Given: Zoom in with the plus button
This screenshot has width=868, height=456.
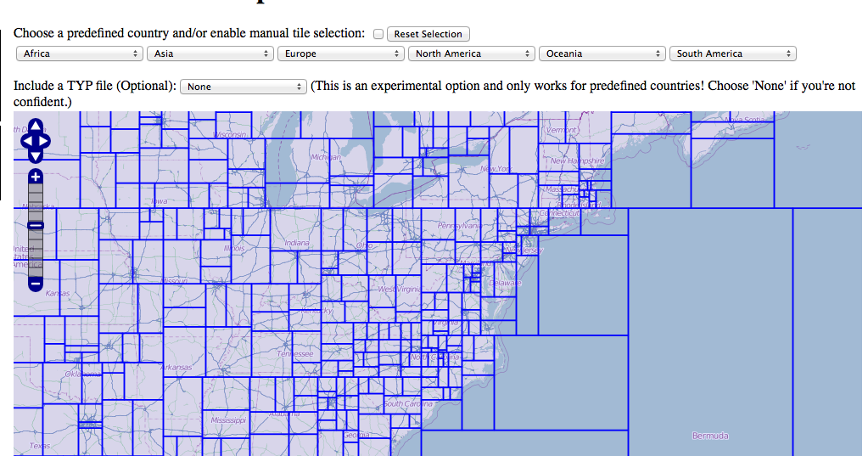Looking at the screenshot, I should (36, 177).
